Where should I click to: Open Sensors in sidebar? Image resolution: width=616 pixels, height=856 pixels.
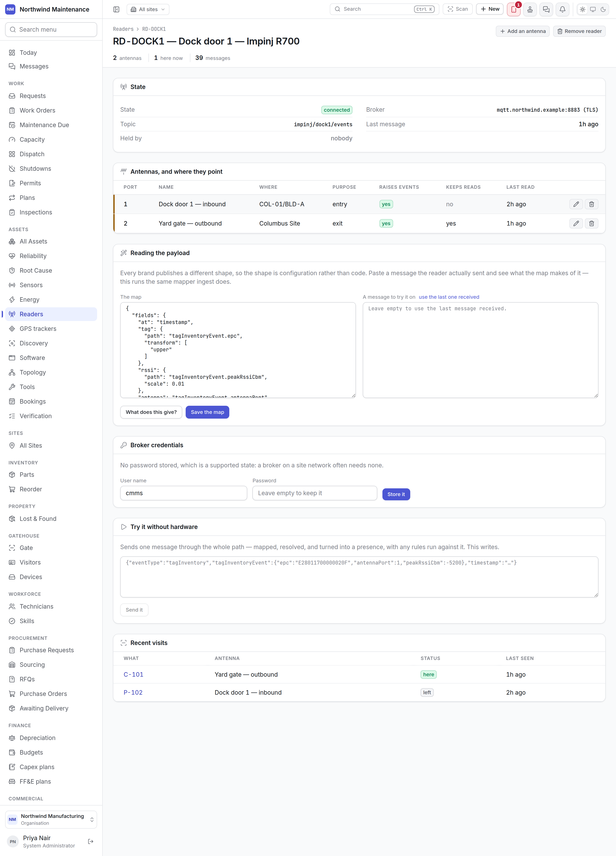pos(51,285)
